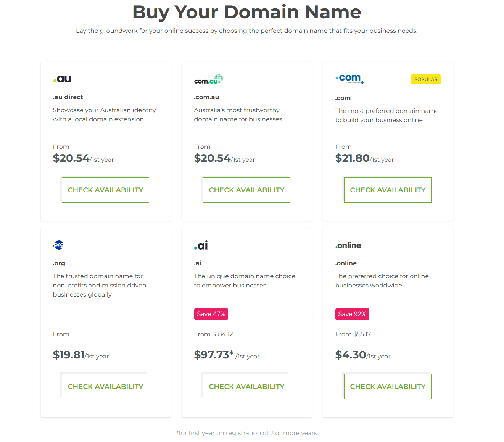The height and width of the screenshot is (442, 504).
Task: Check availability for the .ai domain
Action: (246, 386)
